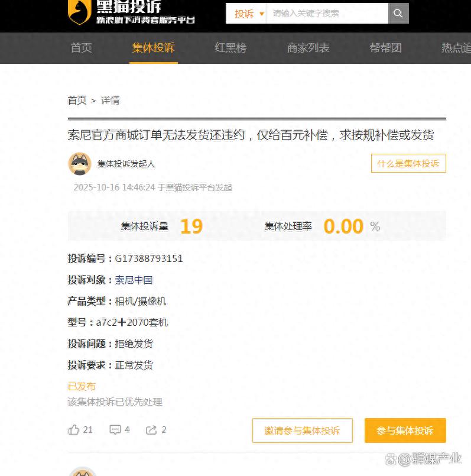Click the Black Cat shield logo
Image resolution: width=471 pixels, height=476 pixels.
79,12
